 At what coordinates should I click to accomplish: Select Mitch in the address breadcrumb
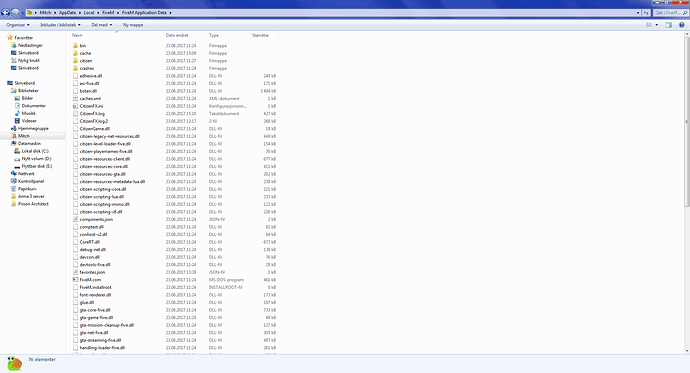[45, 13]
